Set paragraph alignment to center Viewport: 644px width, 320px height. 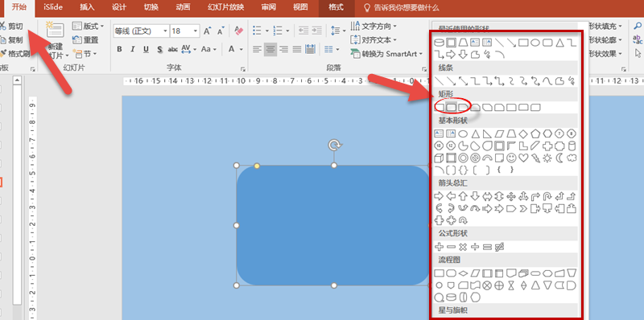point(270,49)
